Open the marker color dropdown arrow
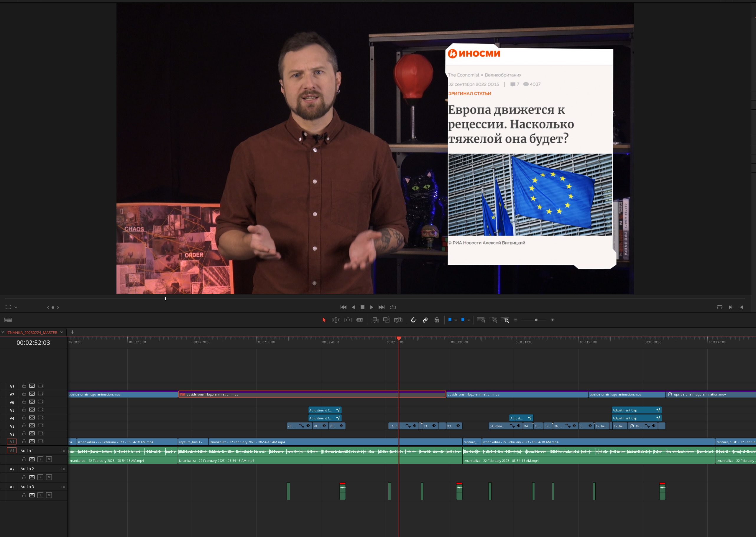 coord(469,320)
